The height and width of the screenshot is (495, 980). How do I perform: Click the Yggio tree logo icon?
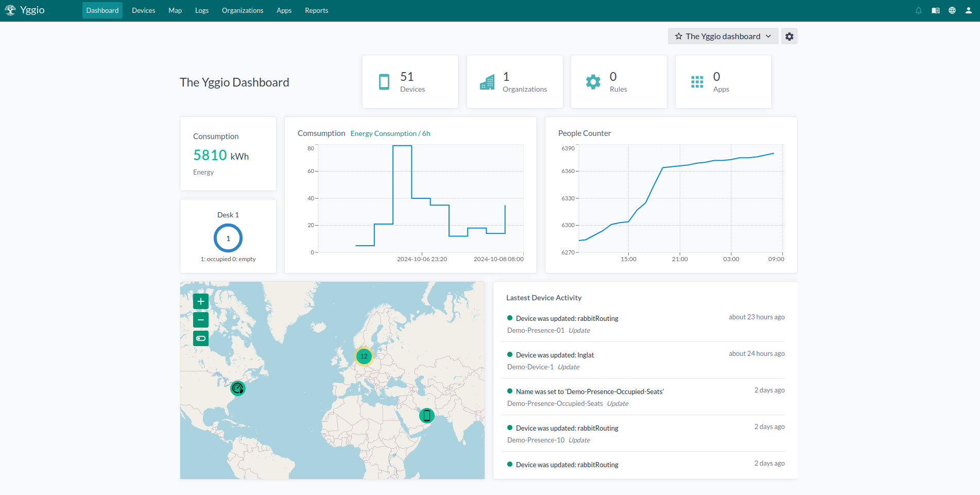click(x=10, y=10)
